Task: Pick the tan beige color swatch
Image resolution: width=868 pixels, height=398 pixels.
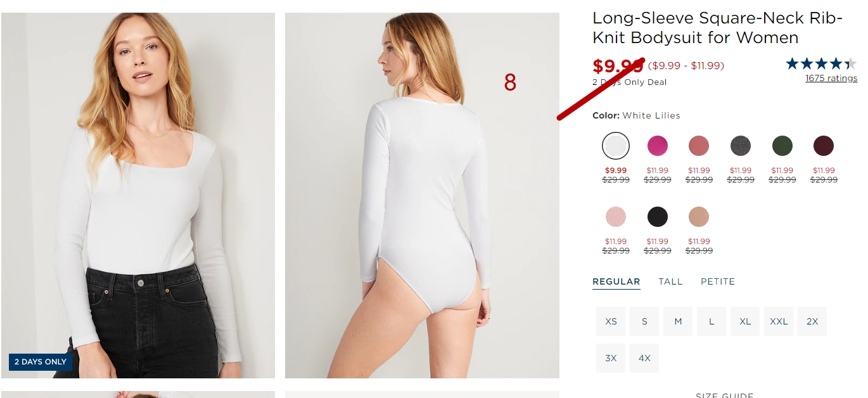Action: 699,217
